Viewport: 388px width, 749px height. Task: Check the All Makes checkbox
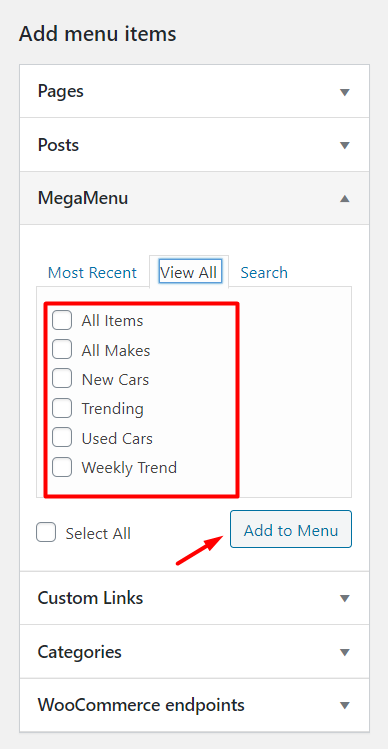click(62, 350)
